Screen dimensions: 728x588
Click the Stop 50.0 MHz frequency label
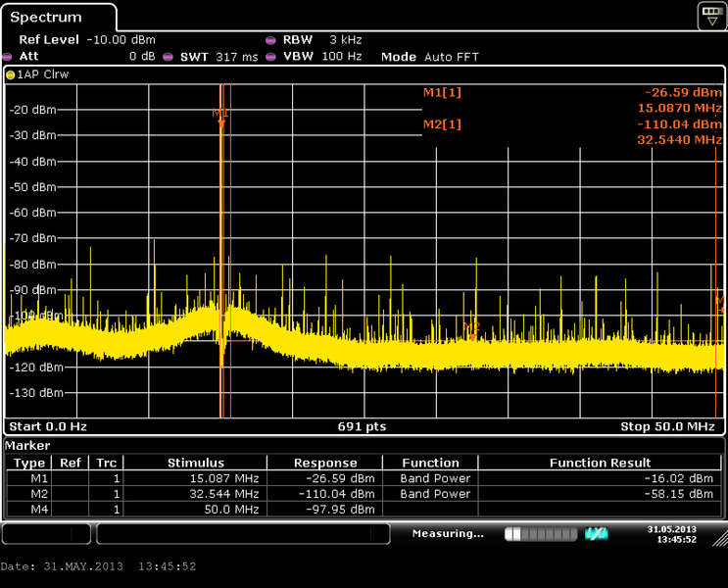[666, 427]
